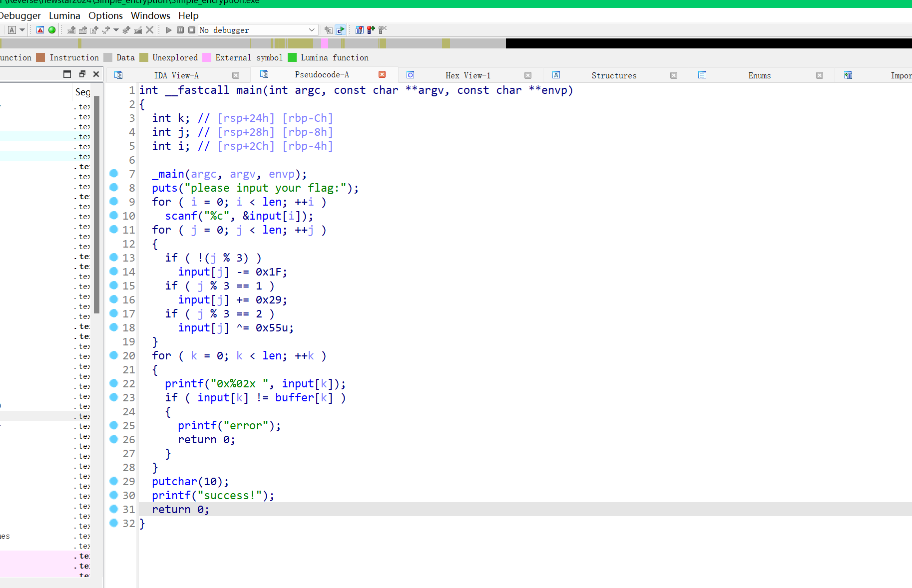Click the text search 'A' toolbar icon
The width and height of the screenshot is (912, 588).
click(x=12, y=30)
